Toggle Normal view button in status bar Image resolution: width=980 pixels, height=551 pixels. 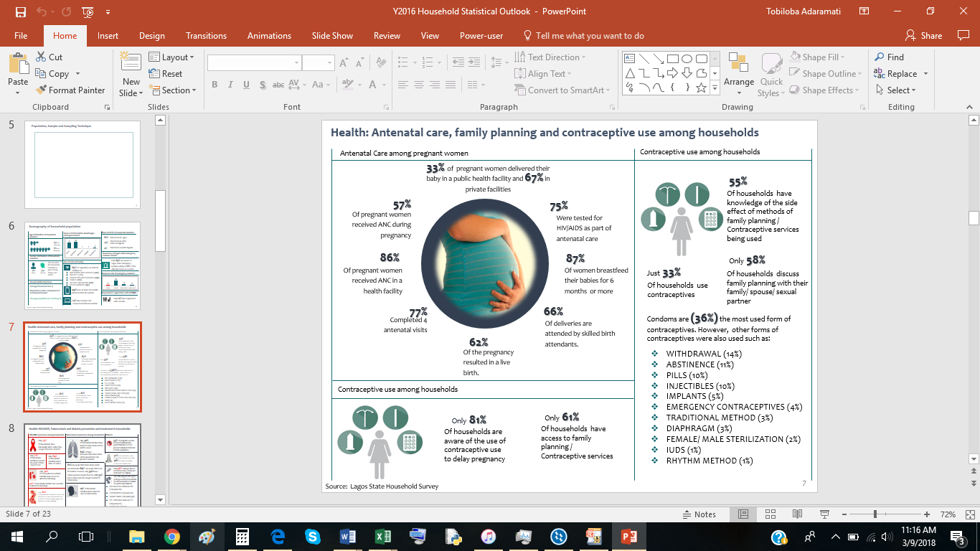[743, 514]
